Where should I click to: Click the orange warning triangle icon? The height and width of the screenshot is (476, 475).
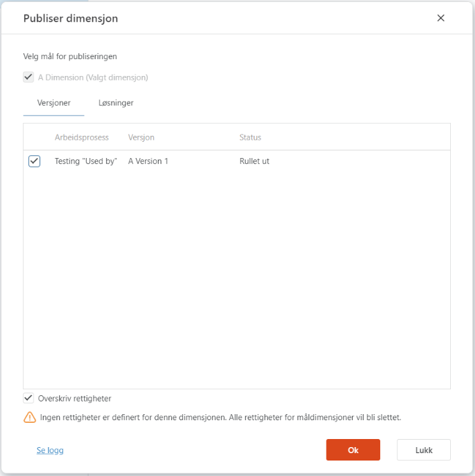point(30,418)
